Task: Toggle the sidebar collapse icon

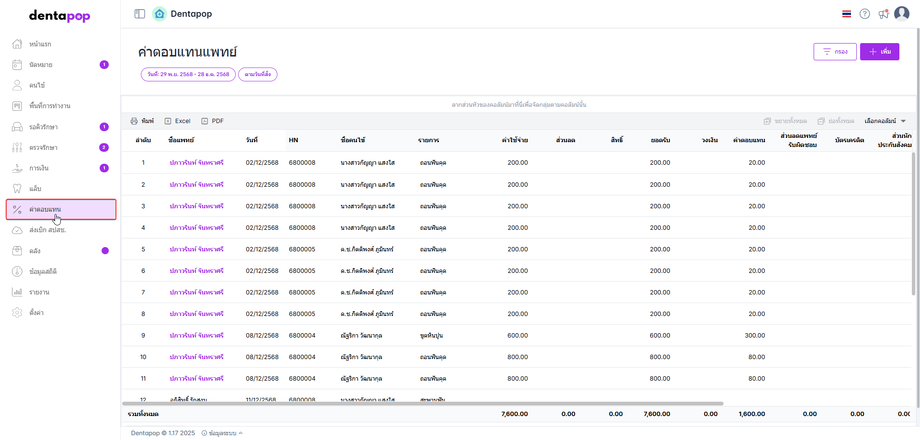Action: (x=139, y=14)
